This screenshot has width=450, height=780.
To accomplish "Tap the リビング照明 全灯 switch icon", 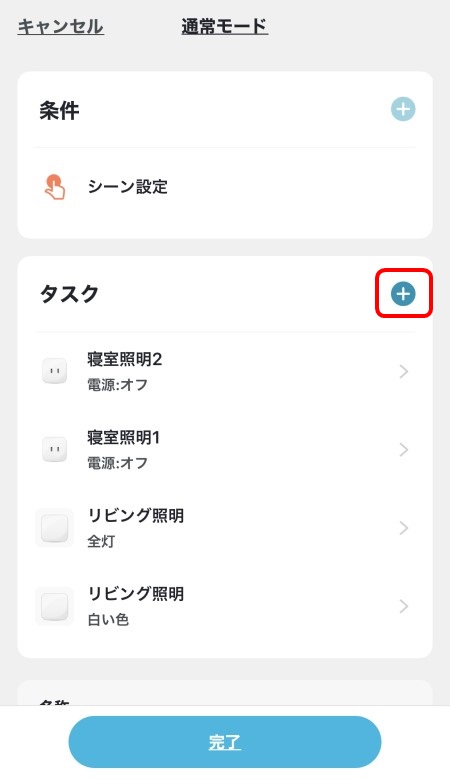I will click(x=55, y=528).
